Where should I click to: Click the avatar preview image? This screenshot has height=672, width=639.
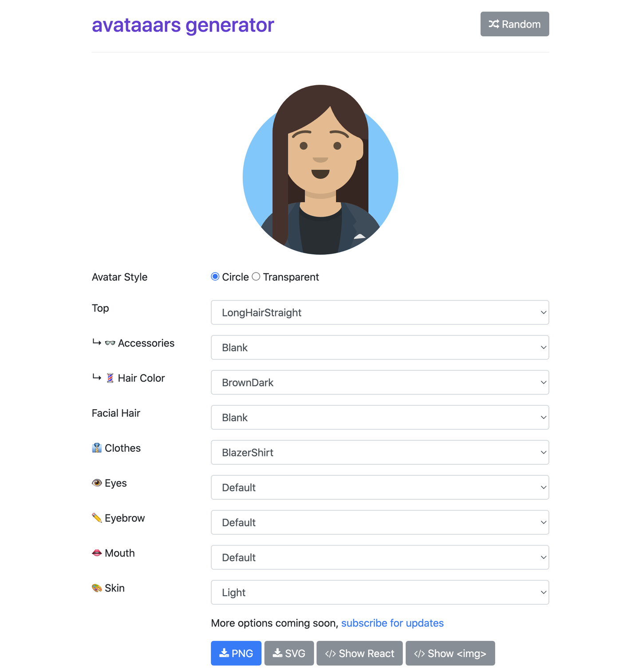320,170
